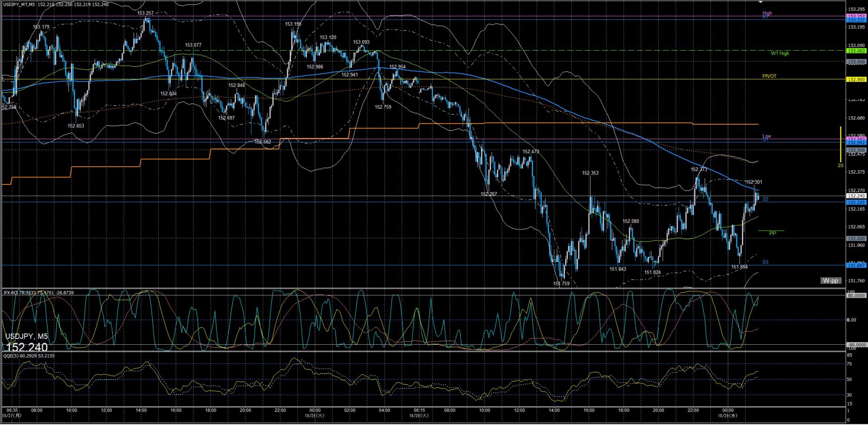Viewport: 868px width, 425px height.
Task: Click the 153.257 high price annotation
Action: click(x=145, y=13)
